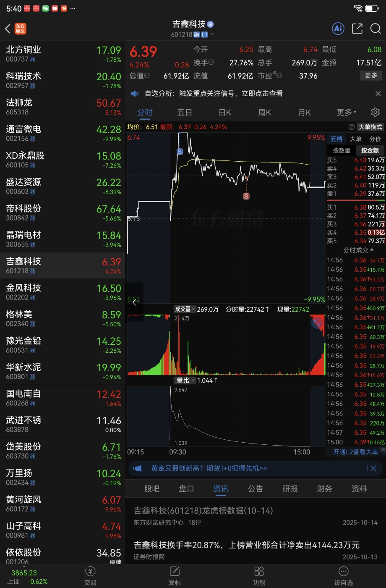Tap the megaphone icon in the gold banner

point(138,468)
